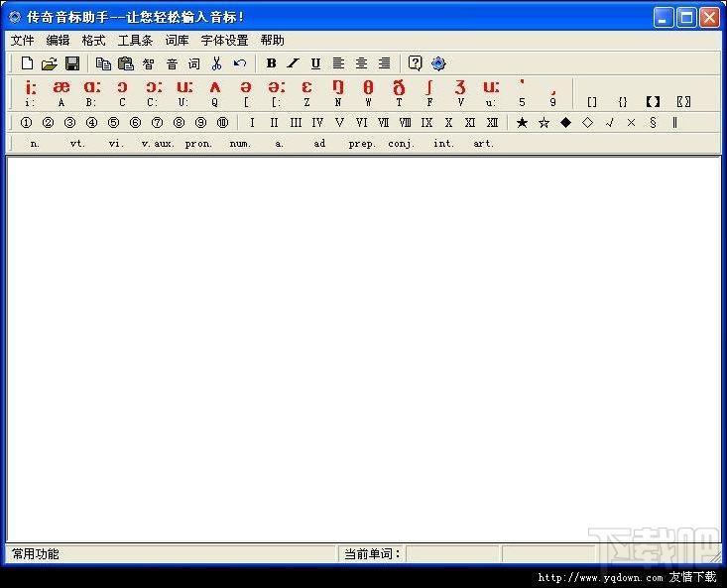
Task: Insert the ð phonetic symbol
Action: click(399, 93)
